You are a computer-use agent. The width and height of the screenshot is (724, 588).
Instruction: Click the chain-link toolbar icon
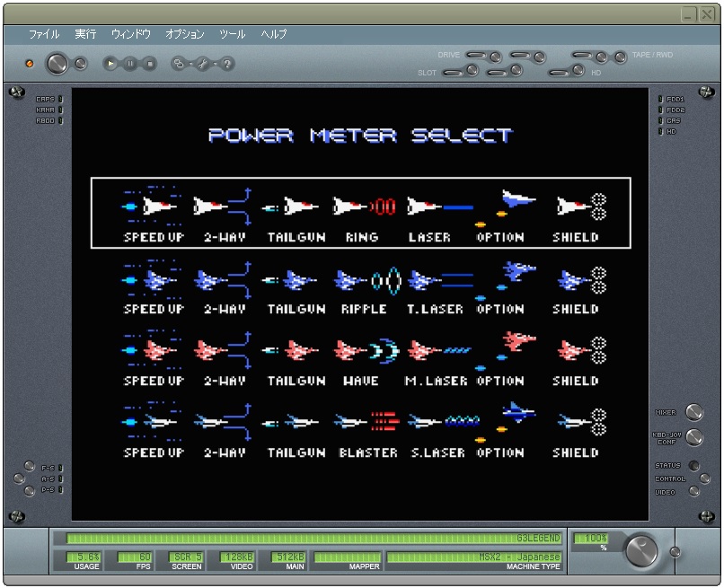click(179, 63)
